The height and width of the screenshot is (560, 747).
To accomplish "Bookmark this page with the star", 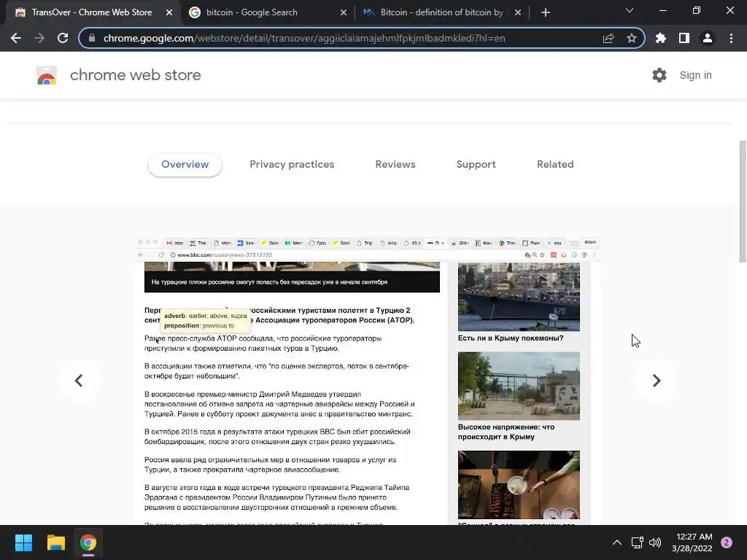I will [x=631, y=38].
